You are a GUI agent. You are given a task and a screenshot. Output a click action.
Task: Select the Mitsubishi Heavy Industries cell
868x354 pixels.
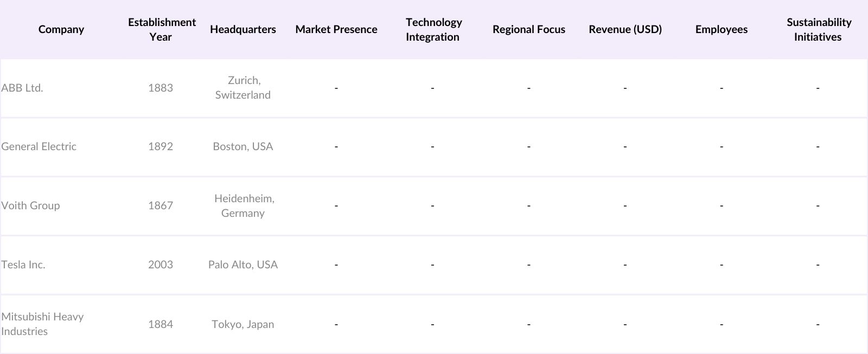coord(42,324)
